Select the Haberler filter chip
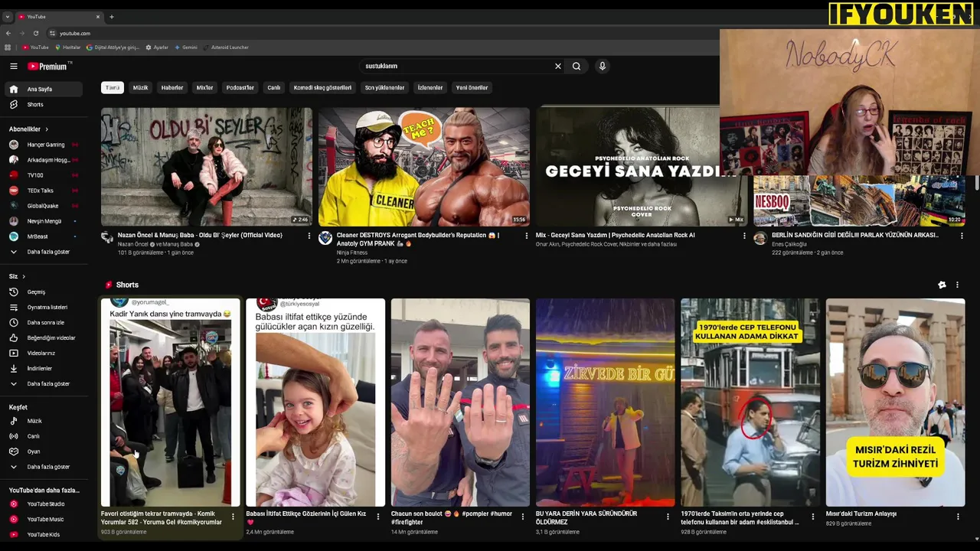This screenshot has height=551, width=980. (172, 88)
